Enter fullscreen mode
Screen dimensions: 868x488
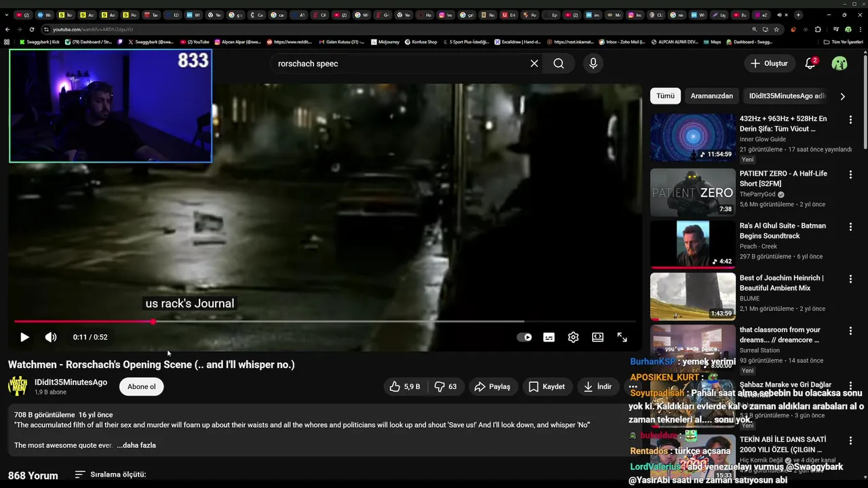tap(622, 337)
